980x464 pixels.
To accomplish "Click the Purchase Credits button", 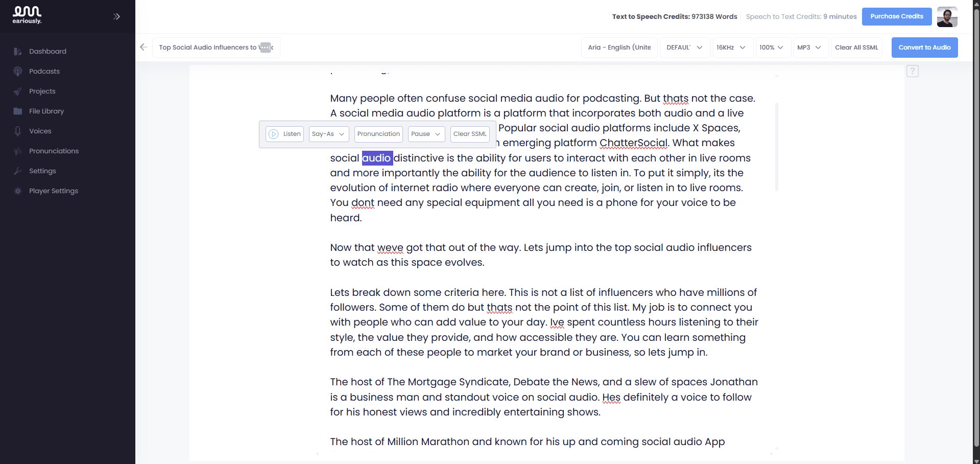I will (896, 16).
